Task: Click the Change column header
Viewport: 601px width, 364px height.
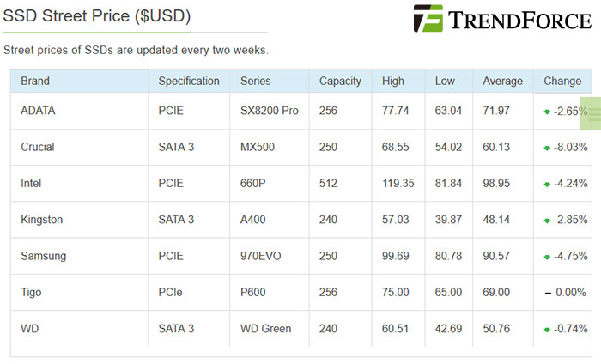Action: 562,81
